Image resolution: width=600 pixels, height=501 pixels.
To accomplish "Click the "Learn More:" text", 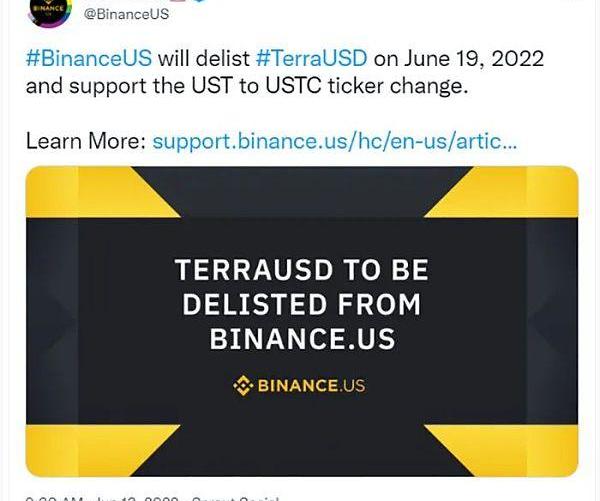I will [x=84, y=140].
